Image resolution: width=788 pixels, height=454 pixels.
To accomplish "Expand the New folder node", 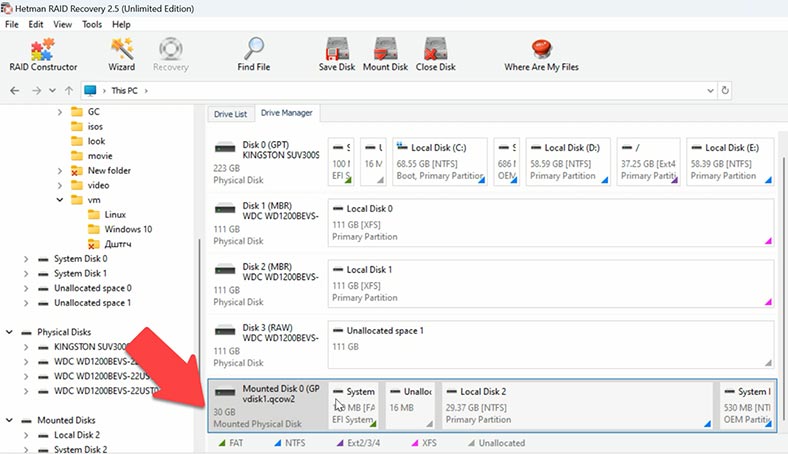I will 59,171.
